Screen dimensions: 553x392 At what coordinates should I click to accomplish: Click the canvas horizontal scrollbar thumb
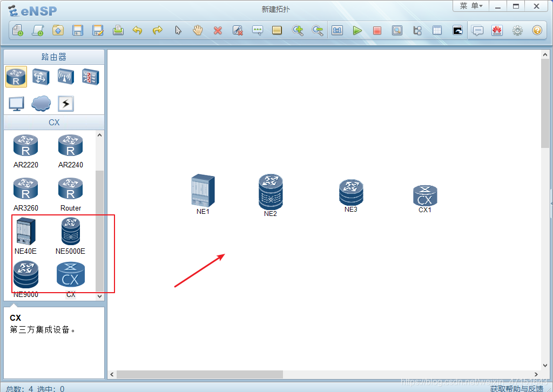[x=200, y=374]
